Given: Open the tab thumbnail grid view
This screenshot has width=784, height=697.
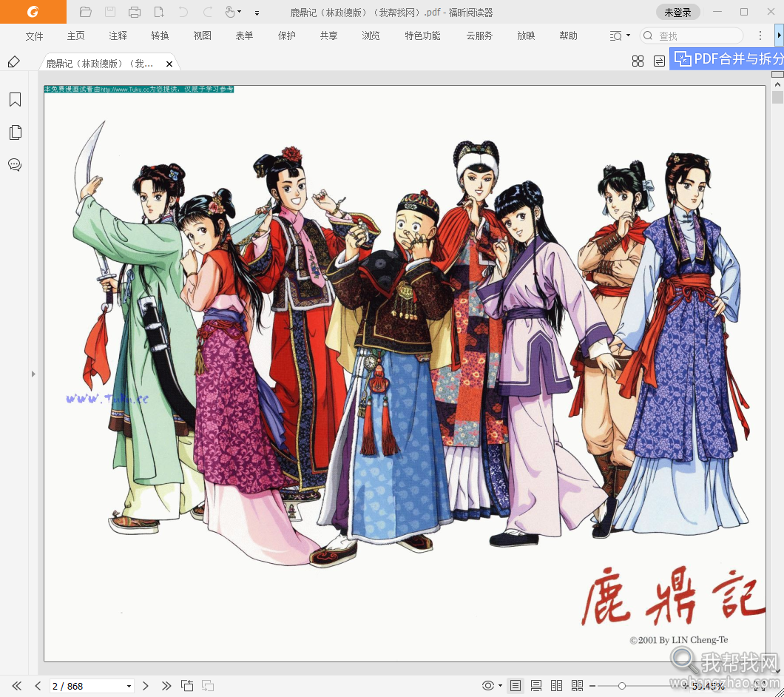Looking at the screenshot, I should (x=638, y=61).
